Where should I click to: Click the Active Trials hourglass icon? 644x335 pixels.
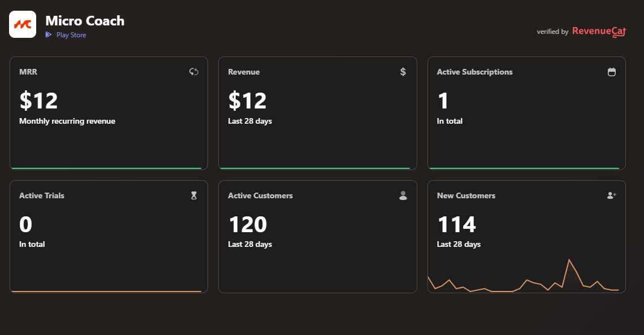click(x=194, y=196)
